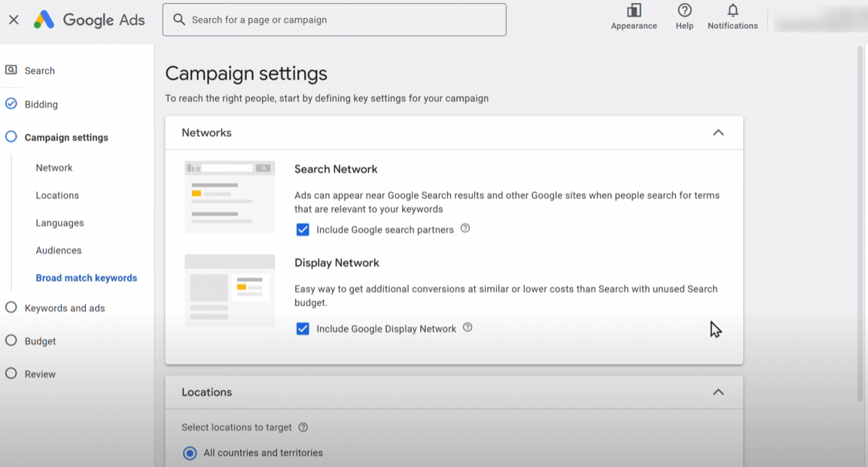Uncheck Include Google Display Network
This screenshot has height=467, width=868.
[303, 329]
